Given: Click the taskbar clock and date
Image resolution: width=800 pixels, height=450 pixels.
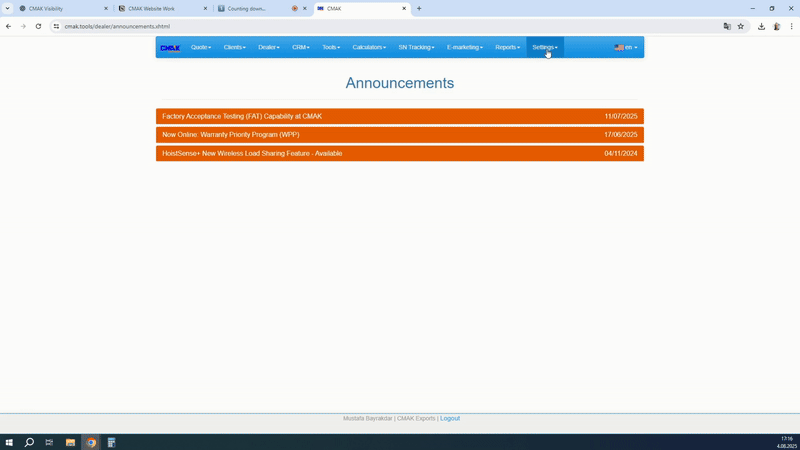Looking at the screenshot, I should pos(787,442).
